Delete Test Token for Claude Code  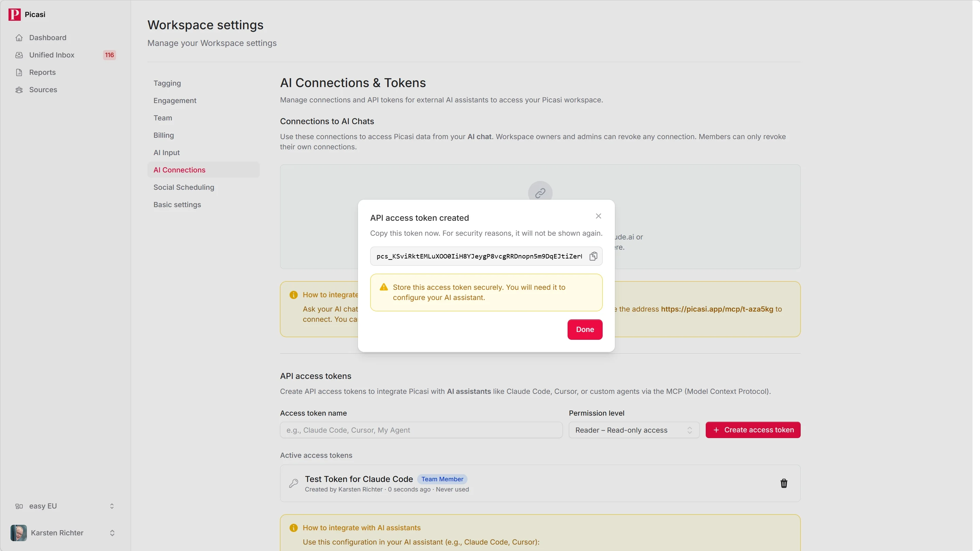(x=784, y=483)
